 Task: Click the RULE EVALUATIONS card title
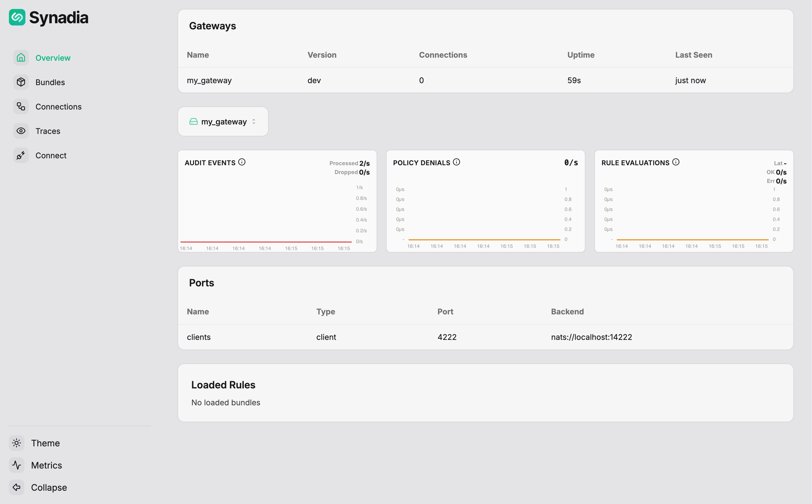point(635,163)
